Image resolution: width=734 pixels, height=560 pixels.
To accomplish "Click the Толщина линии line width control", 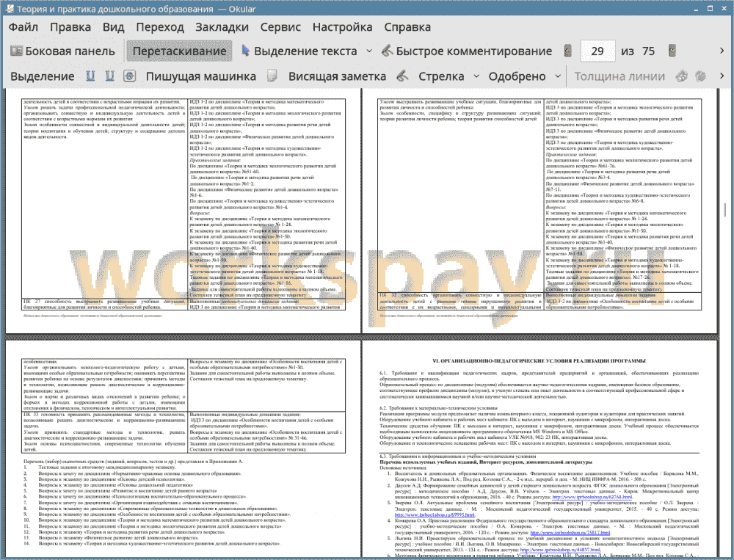I will pyautogui.click(x=619, y=76).
